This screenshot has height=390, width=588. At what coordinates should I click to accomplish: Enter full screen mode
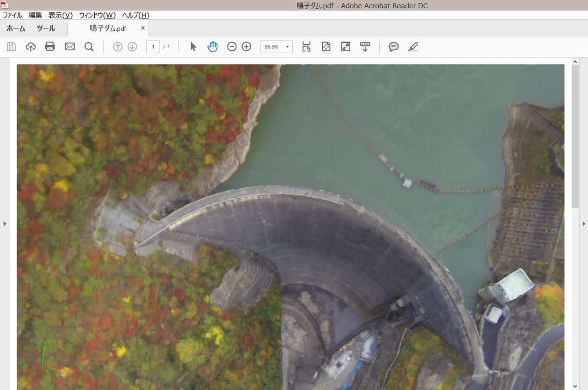(x=345, y=47)
